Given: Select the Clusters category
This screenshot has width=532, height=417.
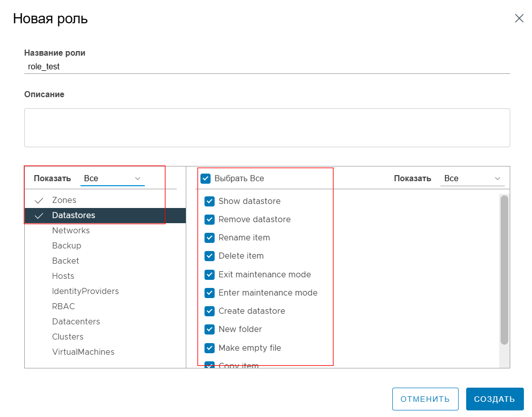Looking at the screenshot, I should [x=105, y=337].
